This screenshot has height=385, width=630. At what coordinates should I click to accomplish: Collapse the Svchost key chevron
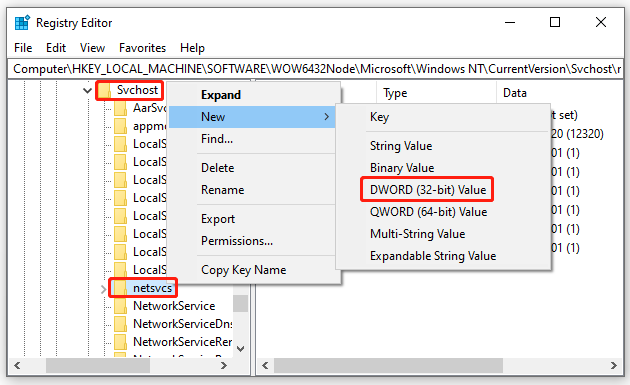coord(87,90)
